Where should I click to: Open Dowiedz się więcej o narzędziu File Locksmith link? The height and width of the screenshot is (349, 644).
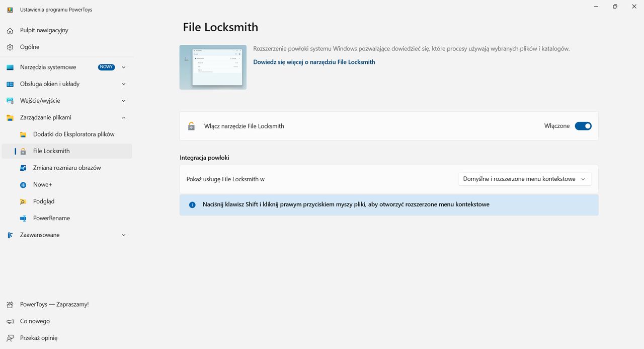314,62
